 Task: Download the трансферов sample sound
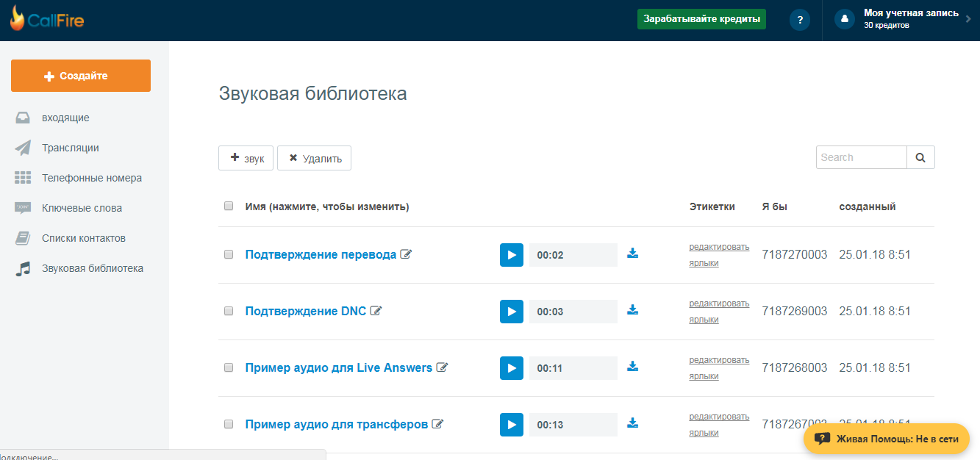click(632, 423)
